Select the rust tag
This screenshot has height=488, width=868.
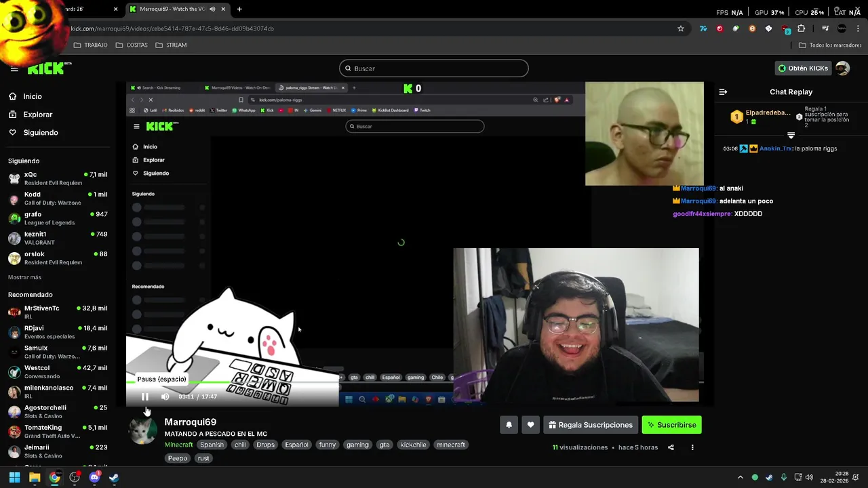pos(203,458)
